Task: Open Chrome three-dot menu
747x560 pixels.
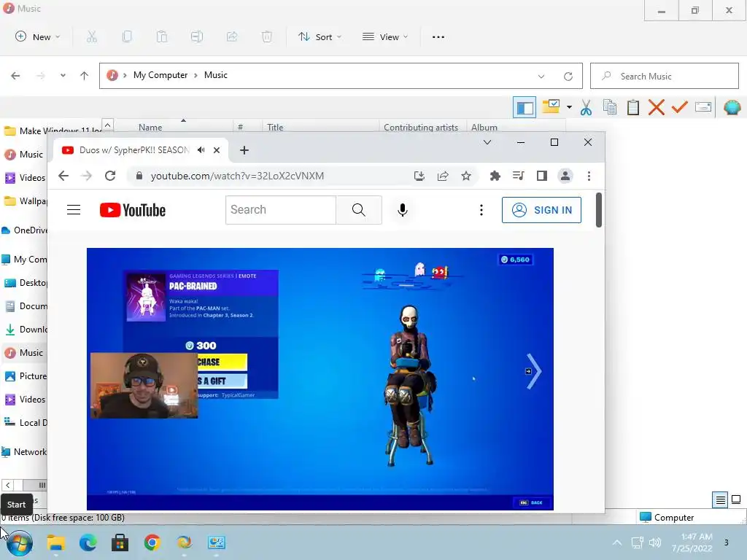Action: (x=589, y=176)
